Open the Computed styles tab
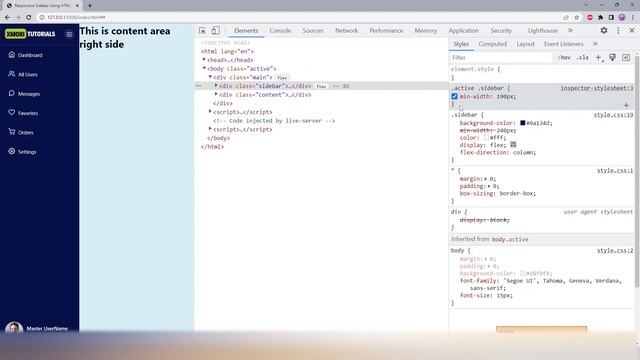The width and height of the screenshot is (640, 360). point(493,44)
